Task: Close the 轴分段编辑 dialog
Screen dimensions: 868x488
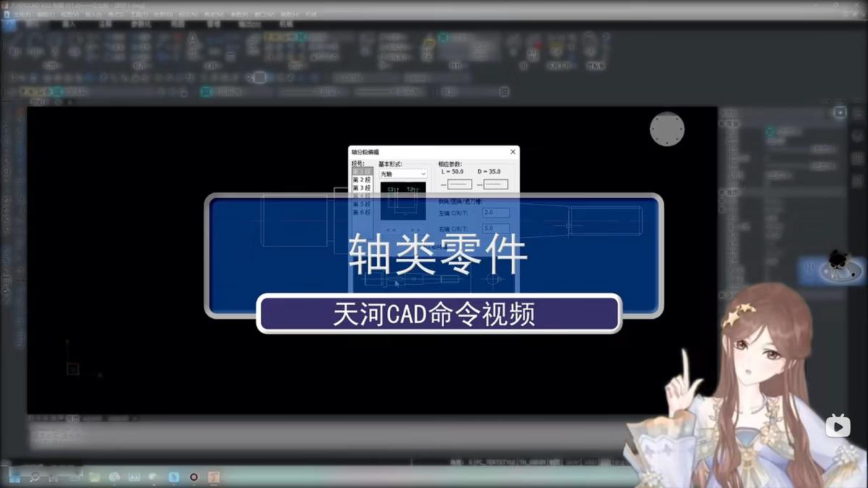Action: click(x=513, y=152)
